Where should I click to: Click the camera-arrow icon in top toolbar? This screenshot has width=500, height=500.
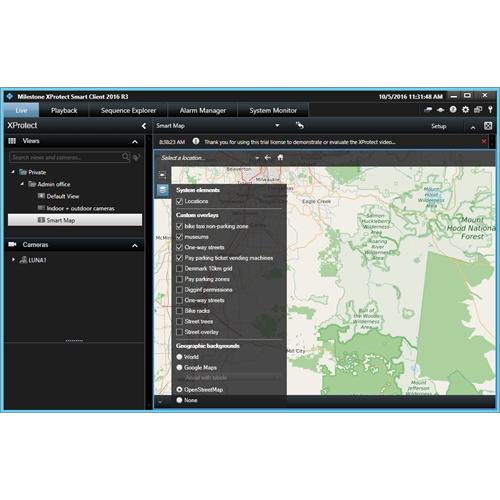(428, 109)
